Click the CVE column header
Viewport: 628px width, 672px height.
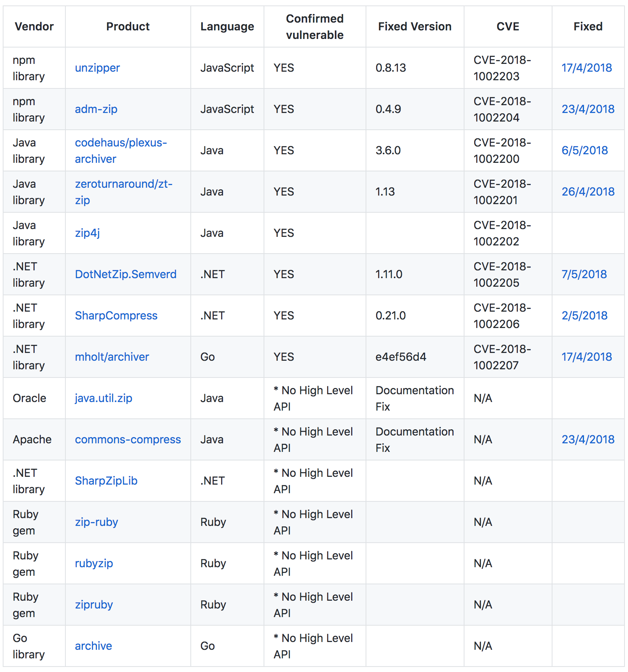pos(508,26)
